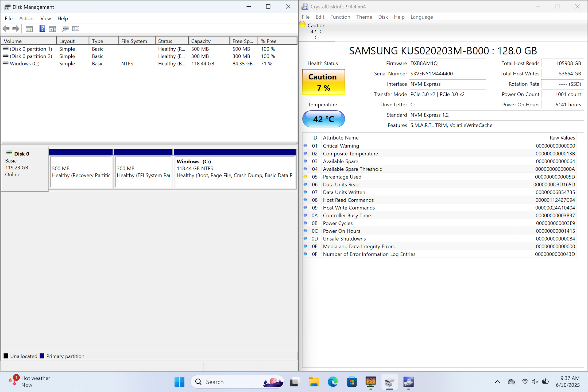Click the checklist Settings toolbar icon

pos(76,29)
